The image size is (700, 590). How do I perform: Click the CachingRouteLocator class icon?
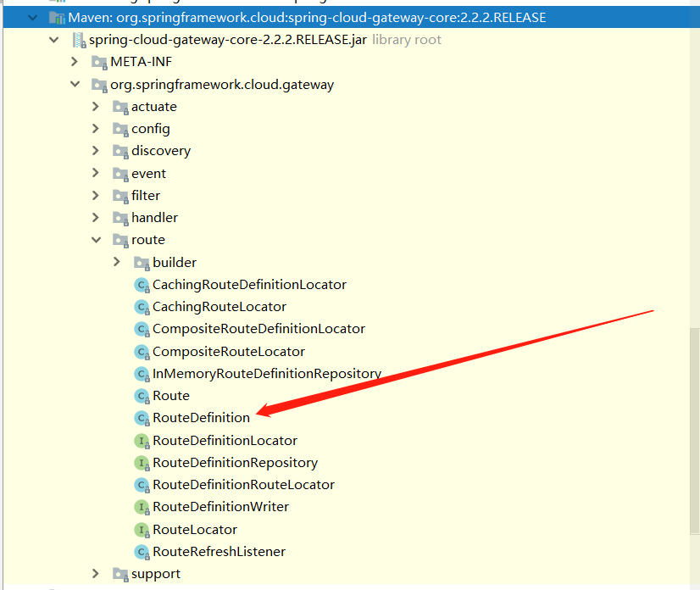coord(142,307)
